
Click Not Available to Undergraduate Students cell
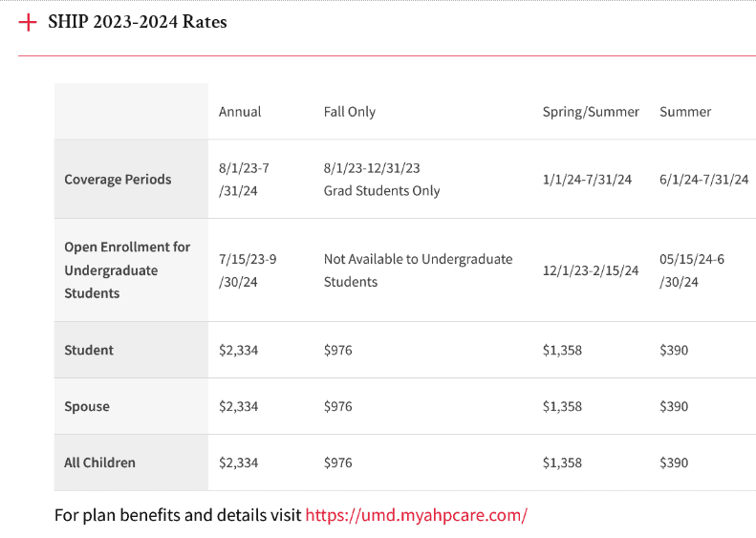418,270
